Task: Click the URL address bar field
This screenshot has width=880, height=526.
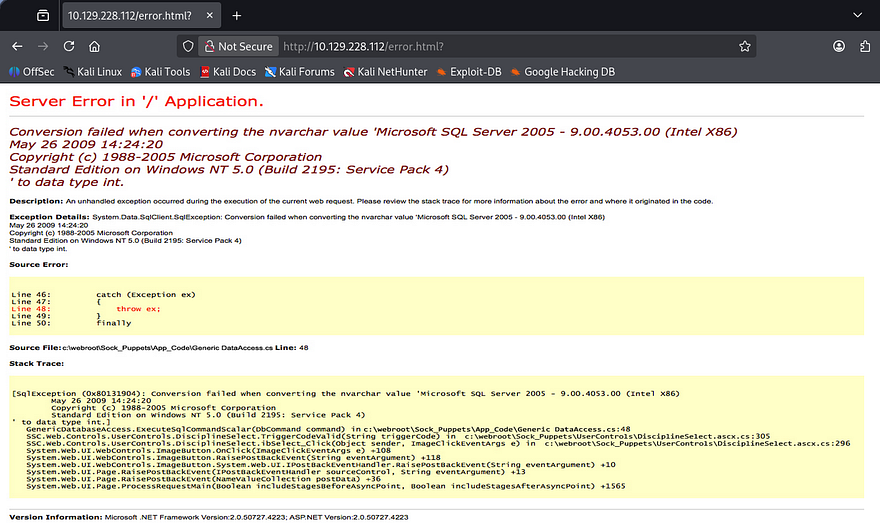Action: point(500,47)
